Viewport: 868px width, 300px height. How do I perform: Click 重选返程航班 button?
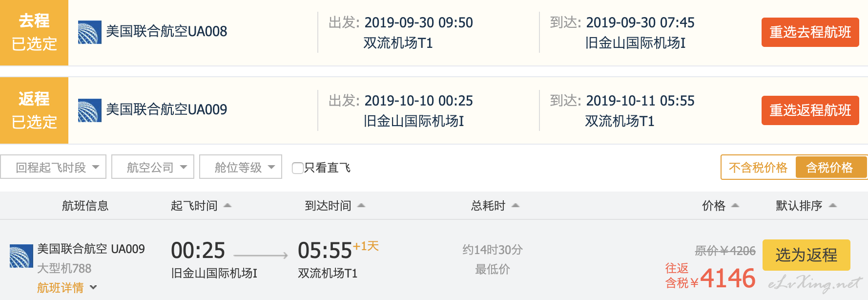(810, 110)
